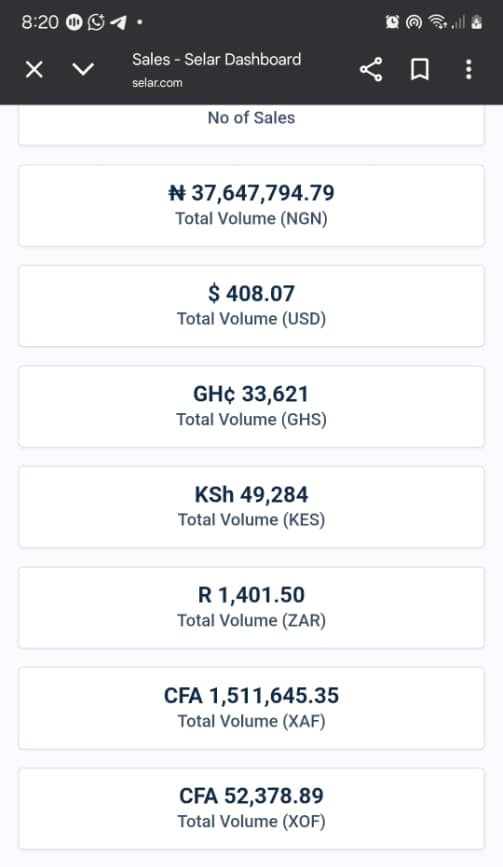Select the GH¢ 33,621 GHS card

pyautogui.click(x=252, y=406)
